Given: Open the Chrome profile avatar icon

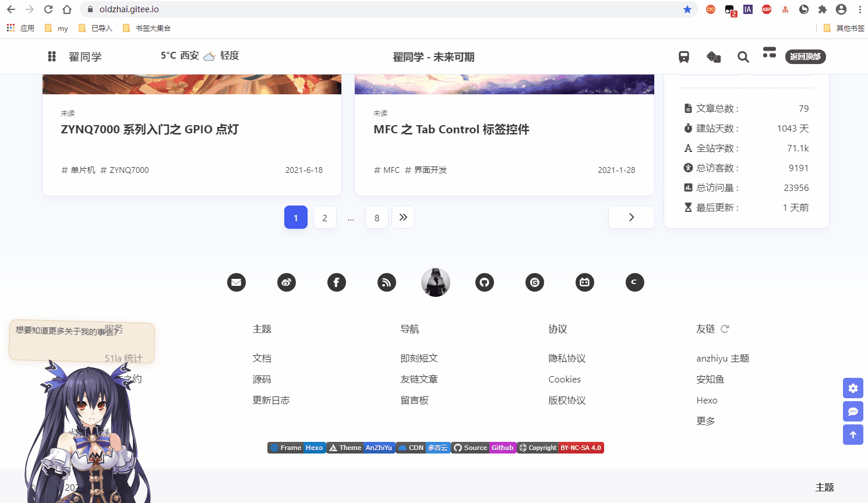Looking at the screenshot, I should pos(841,9).
